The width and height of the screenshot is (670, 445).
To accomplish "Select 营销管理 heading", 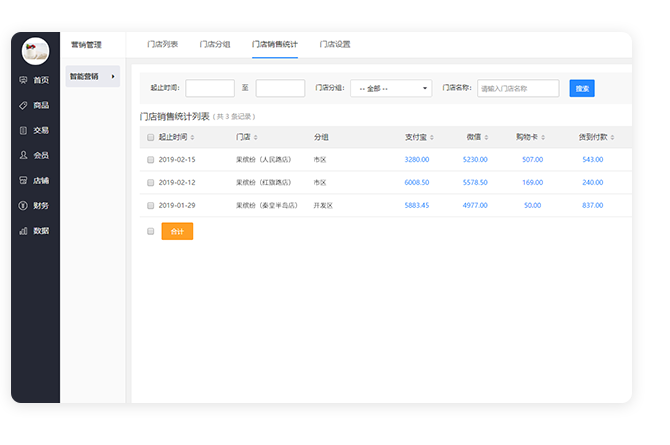I will coord(86,45).
